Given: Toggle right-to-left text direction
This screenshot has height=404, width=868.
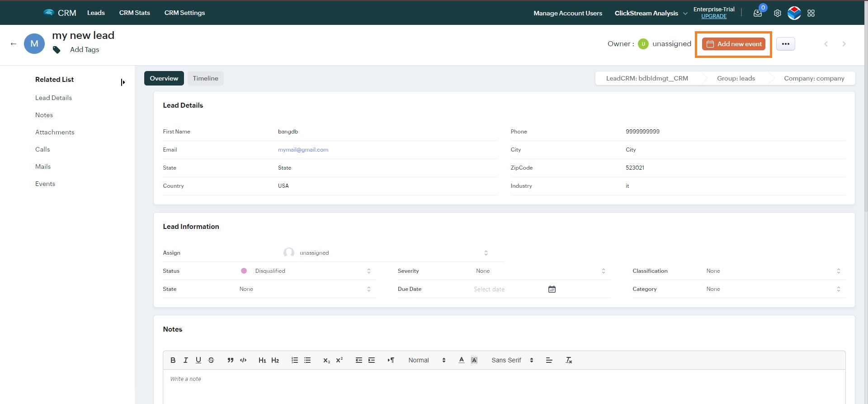Looking at the screenshot, I should click(391, 360).
